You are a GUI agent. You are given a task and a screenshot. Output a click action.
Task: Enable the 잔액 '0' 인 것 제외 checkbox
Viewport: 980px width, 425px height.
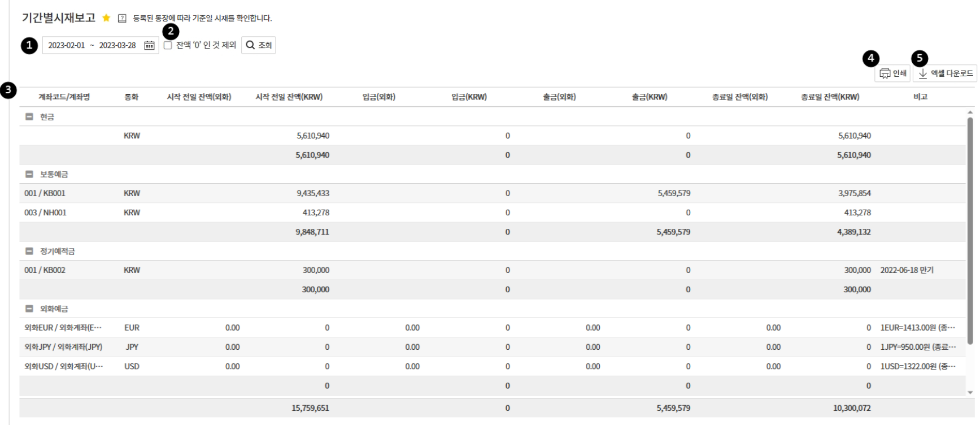(168, 45)
